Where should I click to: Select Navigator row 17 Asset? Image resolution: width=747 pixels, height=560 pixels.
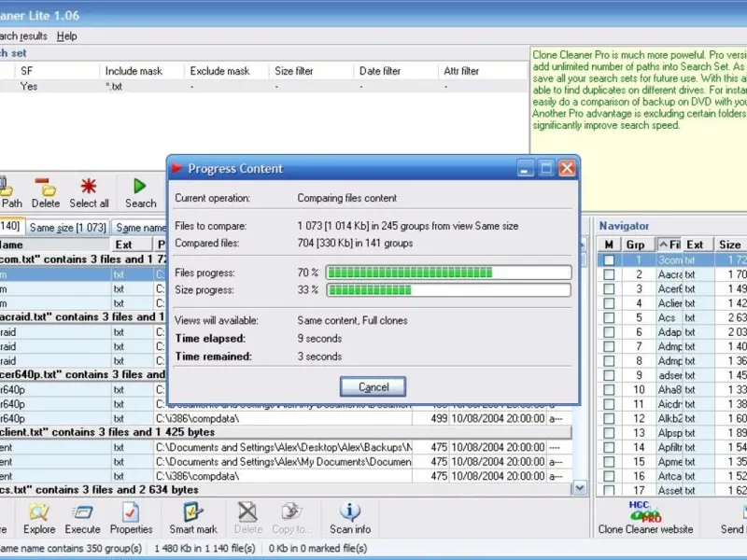coord(671,490)
